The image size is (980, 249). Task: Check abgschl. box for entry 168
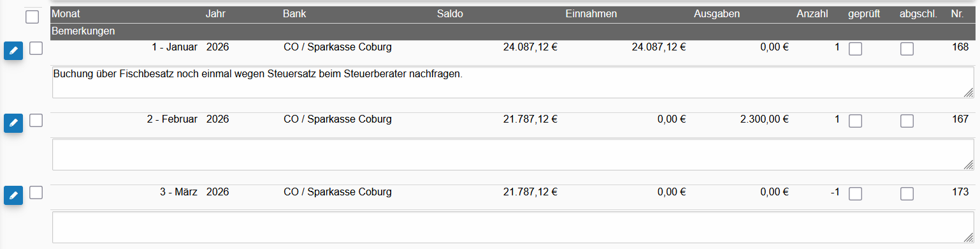click(907, 49)
